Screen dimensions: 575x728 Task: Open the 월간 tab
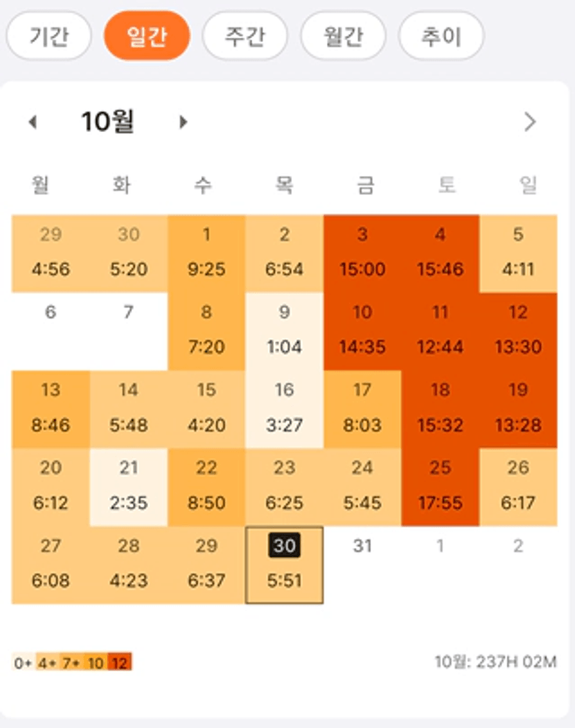point(343,35)
